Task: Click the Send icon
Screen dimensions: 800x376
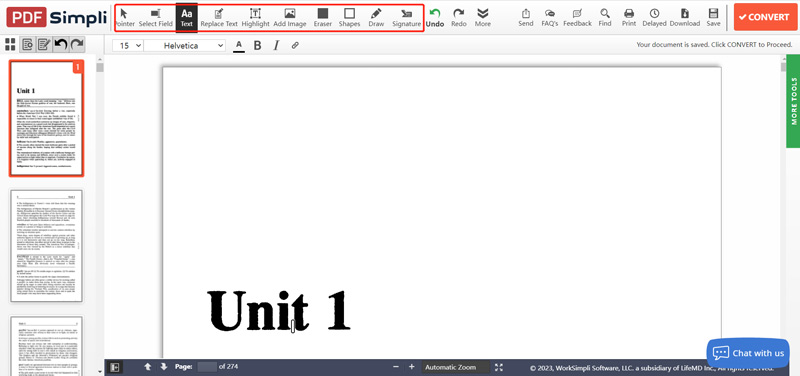Action: click(x=526, y=17)
